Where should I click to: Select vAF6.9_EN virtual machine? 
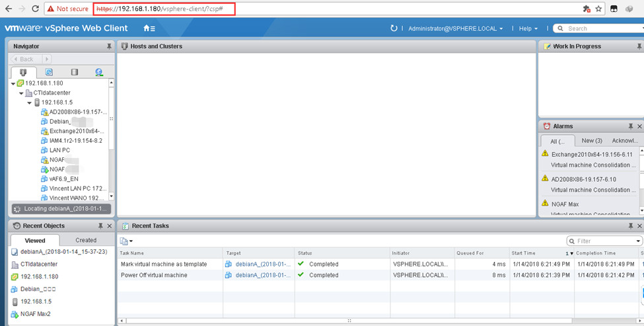pyautogui.click(x=59, y=179)
